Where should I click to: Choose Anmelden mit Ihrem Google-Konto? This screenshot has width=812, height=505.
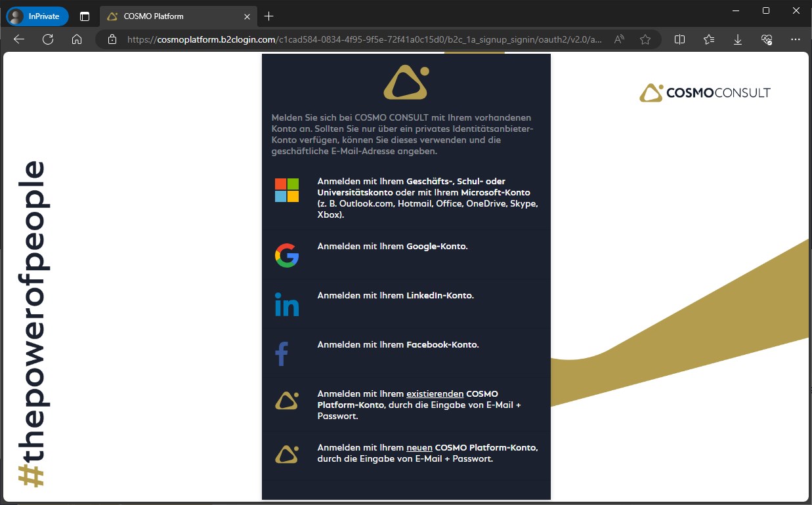coord(392,247)
